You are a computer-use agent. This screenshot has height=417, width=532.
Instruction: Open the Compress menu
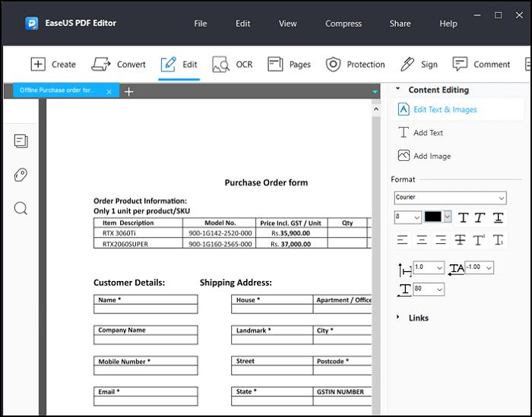coord(344,24)
